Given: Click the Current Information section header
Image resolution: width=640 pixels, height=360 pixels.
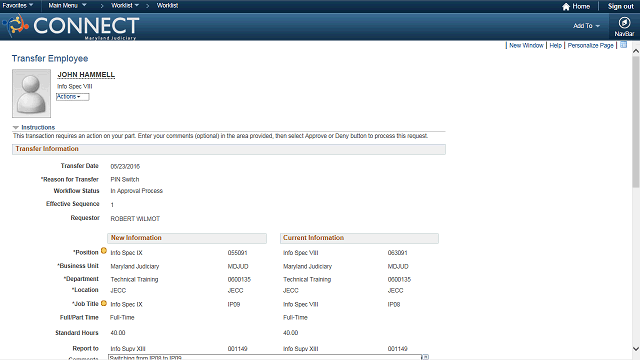Looking at the screenshot, I should coord(359,238).
